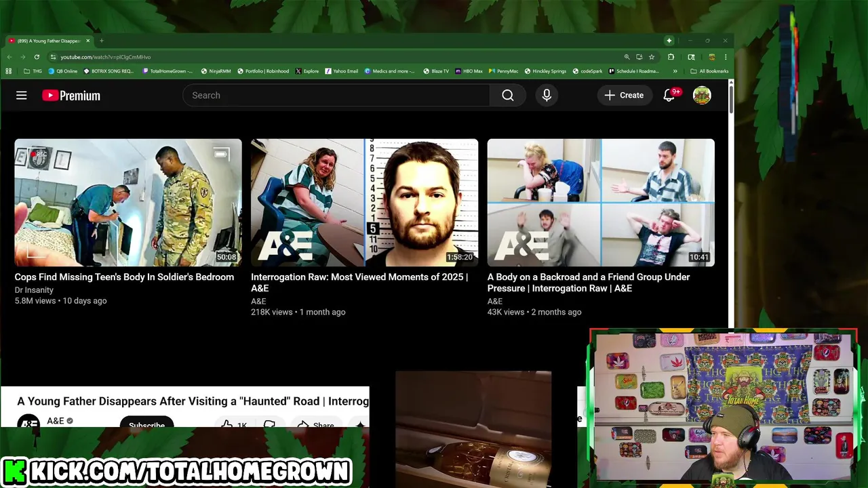Image resolution: width=868 pixels, height=488 pixels.
Task: Click A&E channel avatar below video title
Action: pos(28,421)
